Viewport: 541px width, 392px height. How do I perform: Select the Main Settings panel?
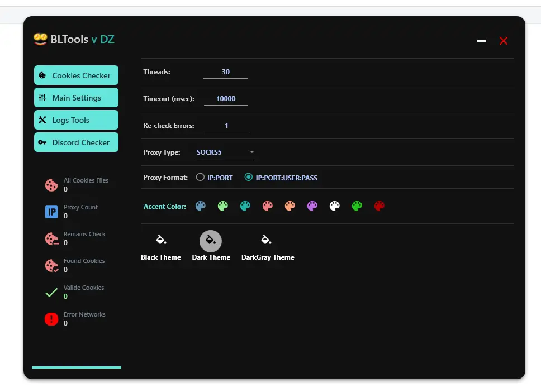(76, 97)
